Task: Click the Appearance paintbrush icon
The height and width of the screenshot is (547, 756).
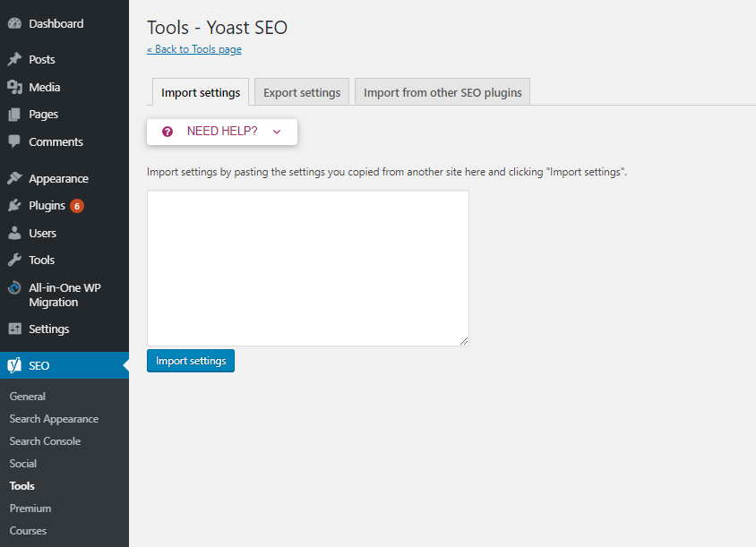Action: coord(15,178)
